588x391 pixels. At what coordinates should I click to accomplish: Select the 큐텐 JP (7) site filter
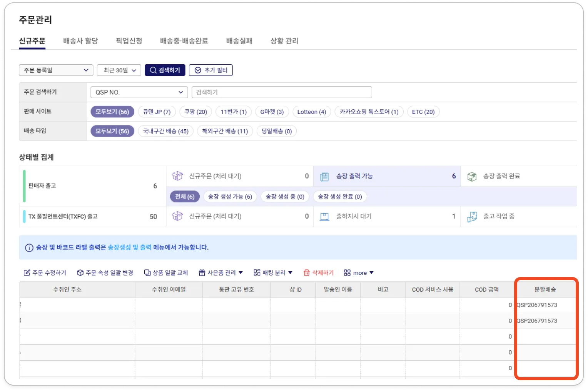click(157, 112)
